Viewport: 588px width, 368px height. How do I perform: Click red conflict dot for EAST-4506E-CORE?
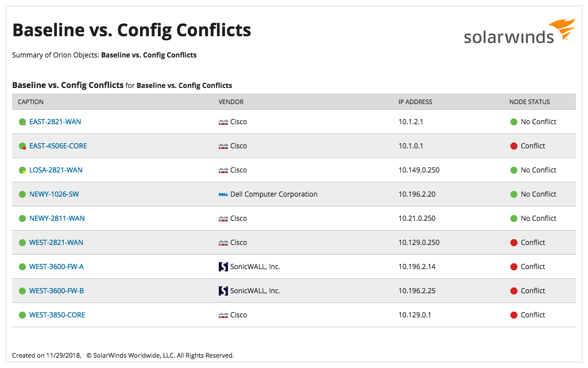click(514, 146)
